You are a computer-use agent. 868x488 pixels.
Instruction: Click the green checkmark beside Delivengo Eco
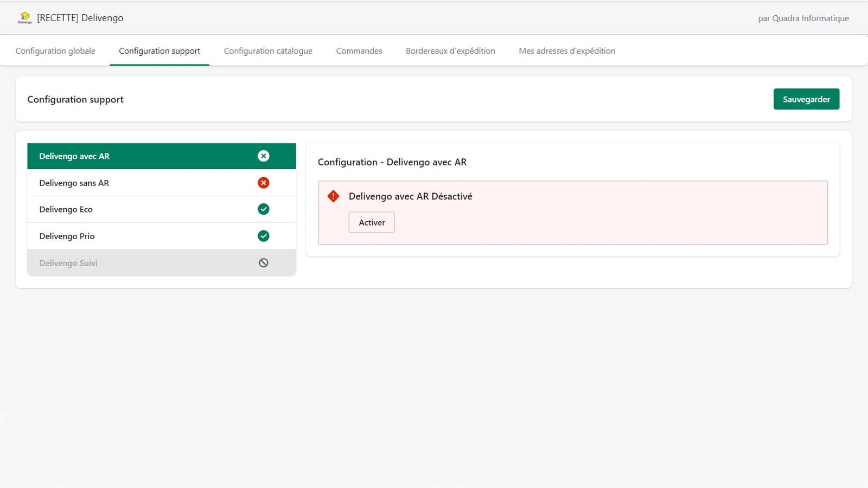(x=264, y=209)
